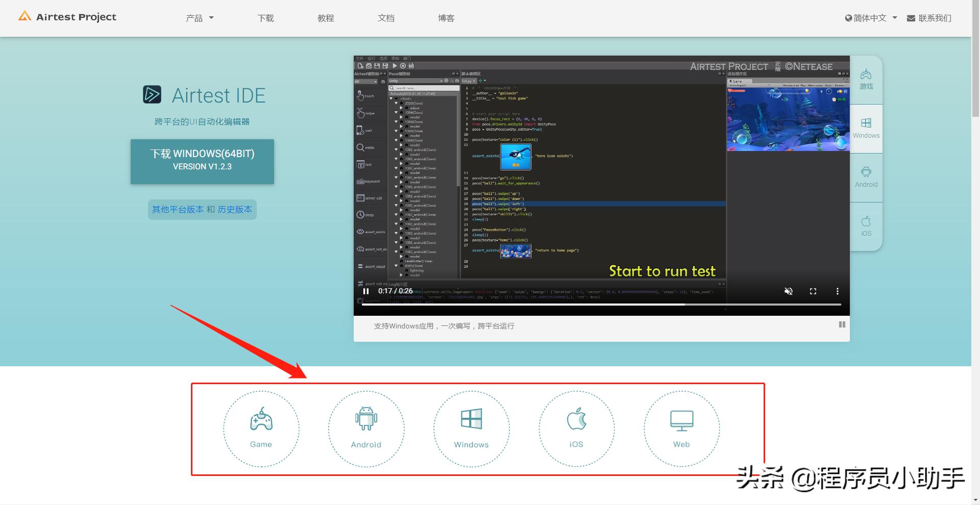Screen dimensions: 980x505
Task: Switch to iOS side tab beside video
Action: (x=866, y=226)
